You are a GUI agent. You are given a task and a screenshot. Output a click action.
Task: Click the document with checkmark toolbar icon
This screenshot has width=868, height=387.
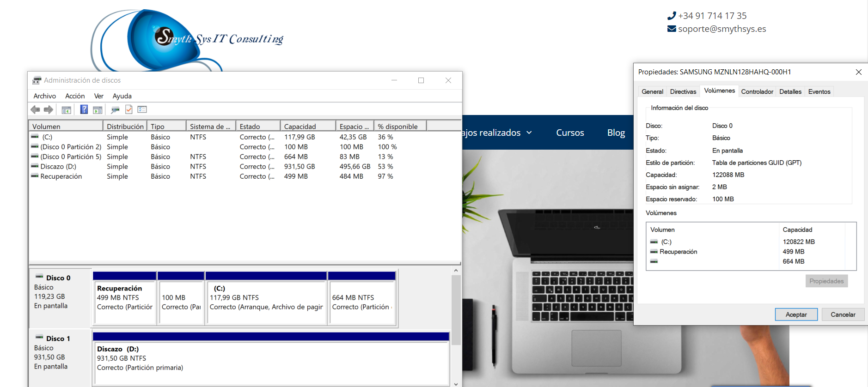pos(129,109)
